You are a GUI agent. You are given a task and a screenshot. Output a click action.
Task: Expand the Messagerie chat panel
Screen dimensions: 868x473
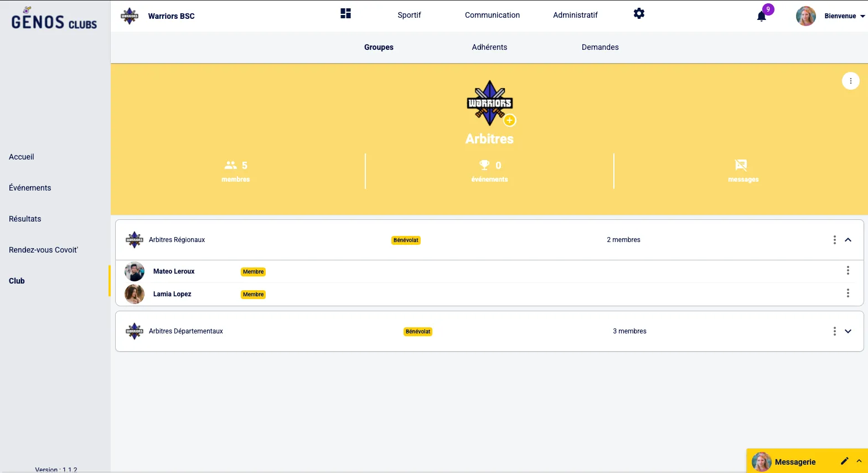coord(859,461)
